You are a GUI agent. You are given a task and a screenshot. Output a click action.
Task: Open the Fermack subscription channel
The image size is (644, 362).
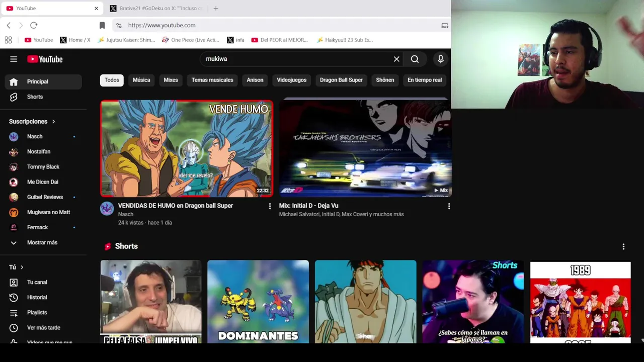43,227
